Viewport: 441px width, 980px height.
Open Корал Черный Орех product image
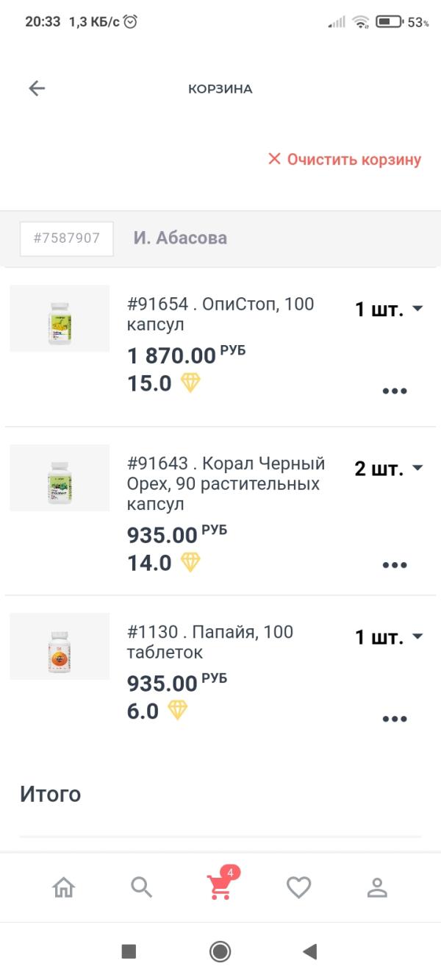60,477
